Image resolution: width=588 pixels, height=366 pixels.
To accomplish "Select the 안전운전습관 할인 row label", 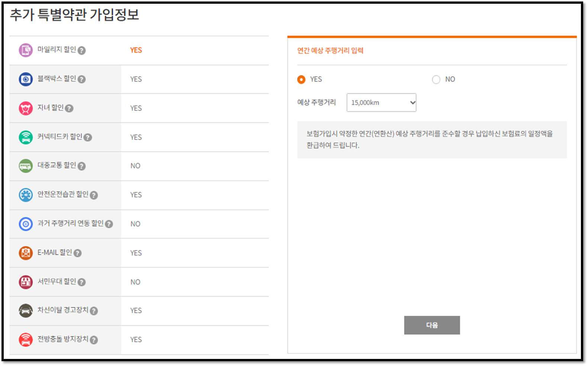I will [x=63, y=194].
